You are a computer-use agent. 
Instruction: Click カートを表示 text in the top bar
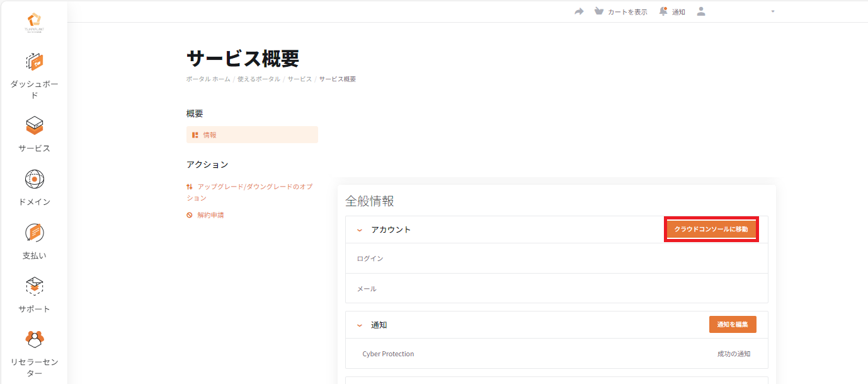pyautogui.click(x=627, y=12)
